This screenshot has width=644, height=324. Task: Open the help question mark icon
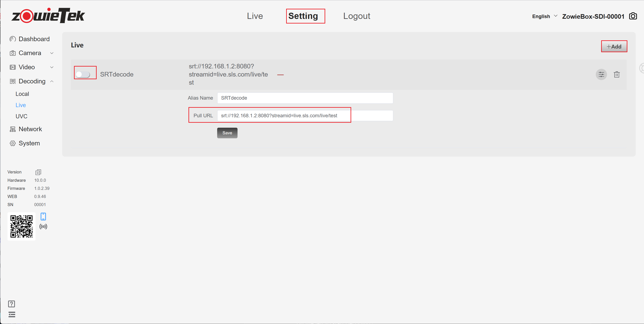coord(11,304)
